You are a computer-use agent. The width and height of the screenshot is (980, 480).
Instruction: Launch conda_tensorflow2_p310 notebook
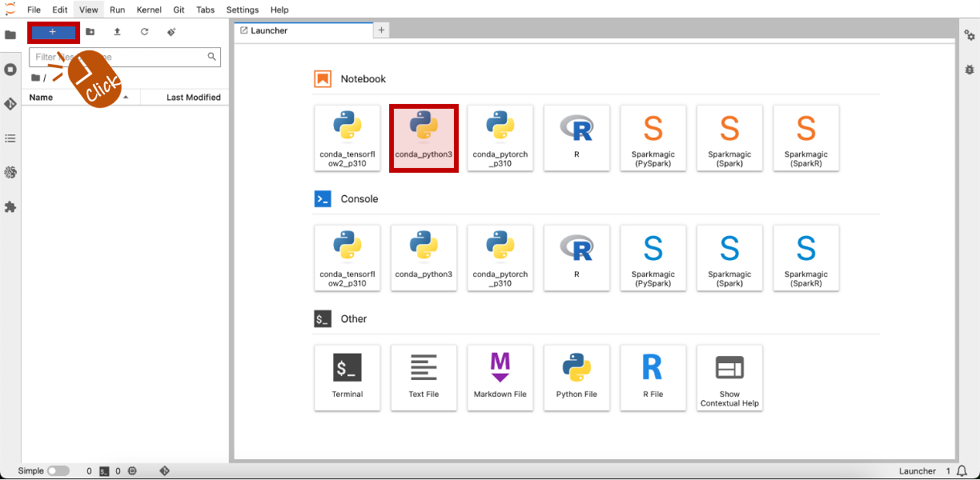[x=347, y=138]
